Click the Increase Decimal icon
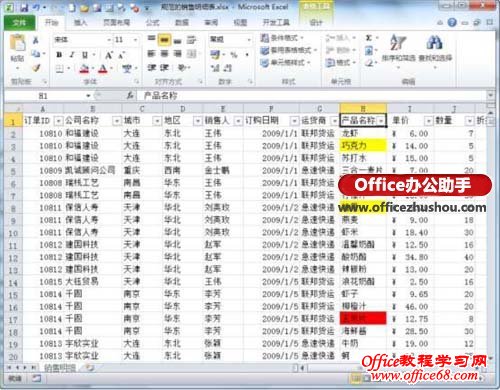Image resolution: width=500 pixels, height=390 pixels. click(x=215, y=68)
